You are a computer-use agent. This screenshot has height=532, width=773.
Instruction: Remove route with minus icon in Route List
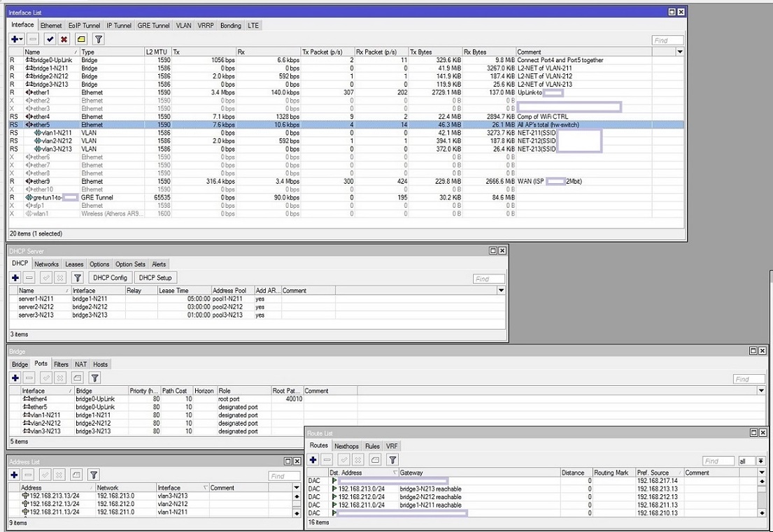coord(327,459)
